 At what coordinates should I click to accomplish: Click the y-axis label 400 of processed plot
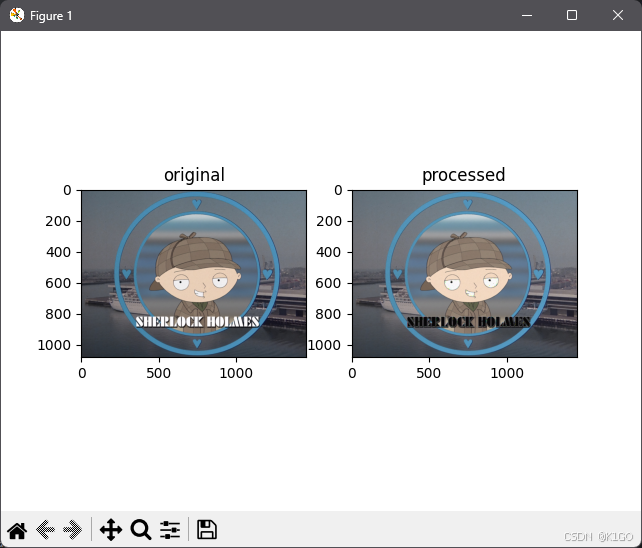point(329,252)
